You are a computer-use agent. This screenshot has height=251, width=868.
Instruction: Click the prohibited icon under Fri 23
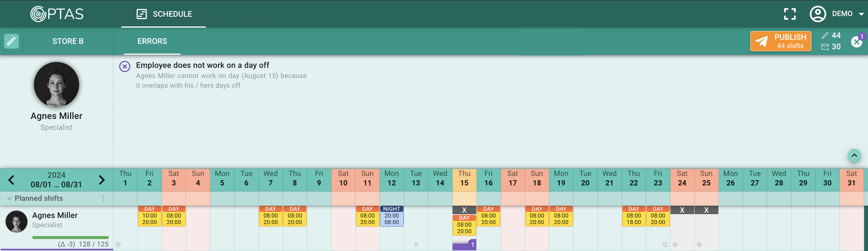(x=665, y=245)
